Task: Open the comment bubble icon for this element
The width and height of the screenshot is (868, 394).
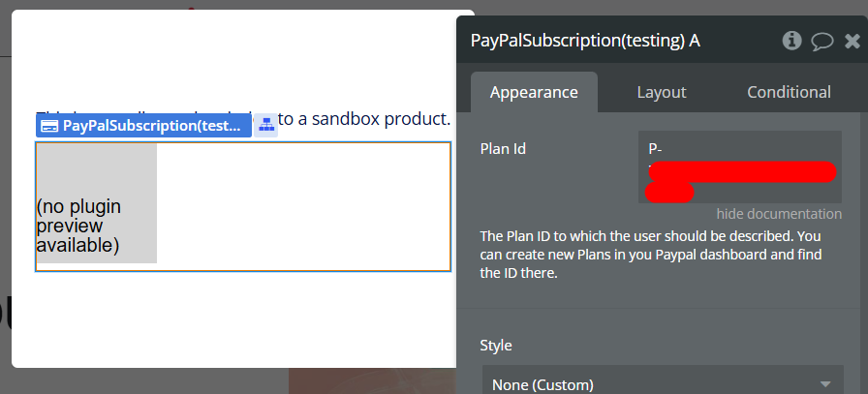Action: tap(822, 41)
